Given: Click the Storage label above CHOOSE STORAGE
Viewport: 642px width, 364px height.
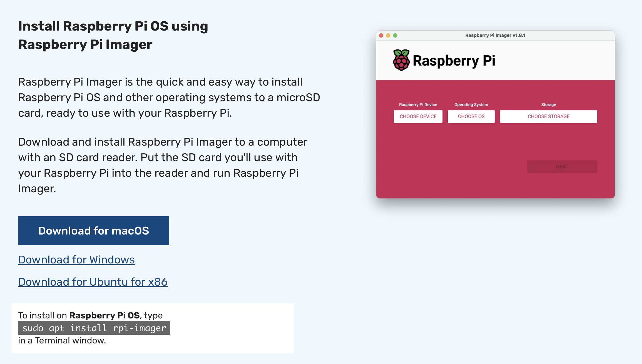Looking at the screenshot, I should pyautogui.click(x=548, y=105).
